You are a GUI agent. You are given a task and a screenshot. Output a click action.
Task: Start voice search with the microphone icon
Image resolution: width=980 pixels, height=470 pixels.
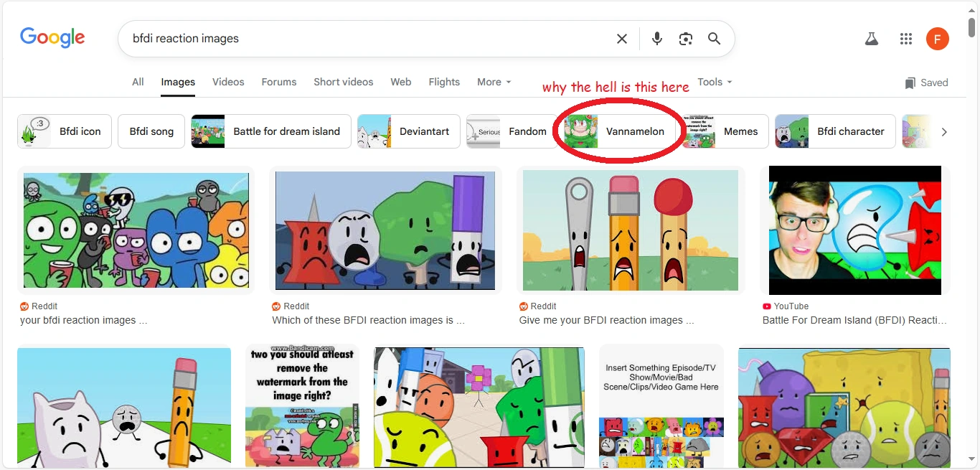656,38
